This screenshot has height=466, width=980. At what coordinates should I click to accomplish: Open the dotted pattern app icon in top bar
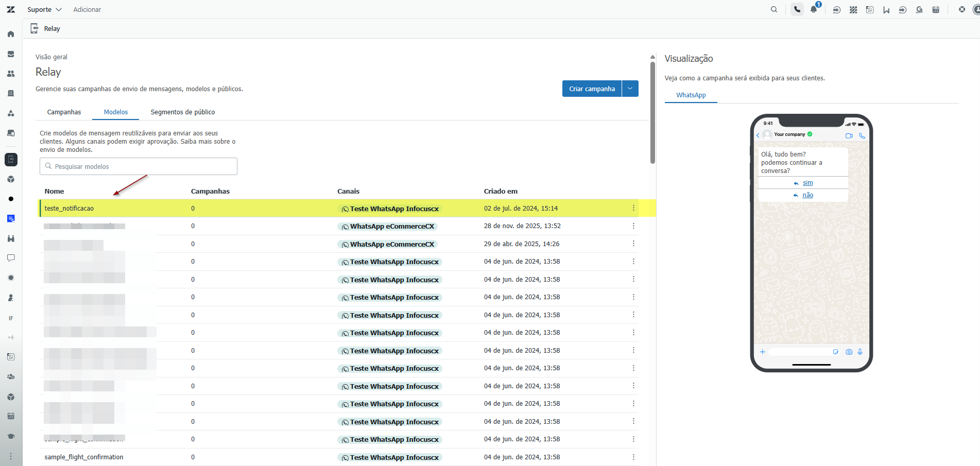pos(853,10)
